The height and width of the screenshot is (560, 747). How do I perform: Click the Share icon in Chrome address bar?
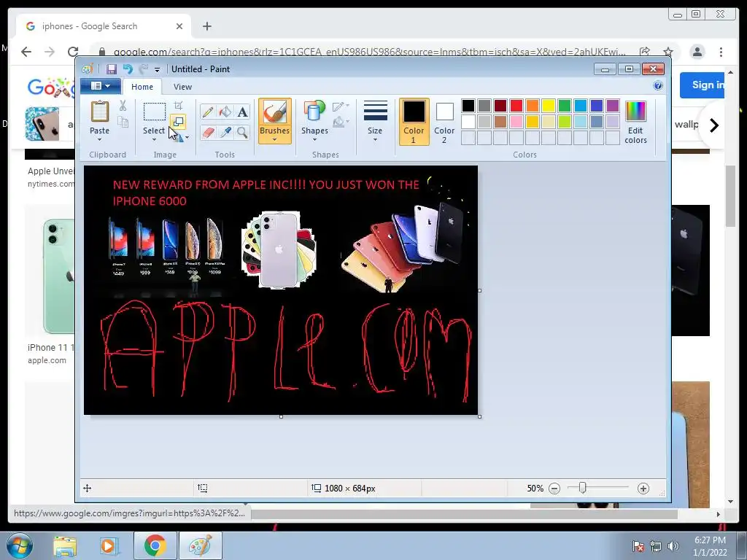pos(645,52)
